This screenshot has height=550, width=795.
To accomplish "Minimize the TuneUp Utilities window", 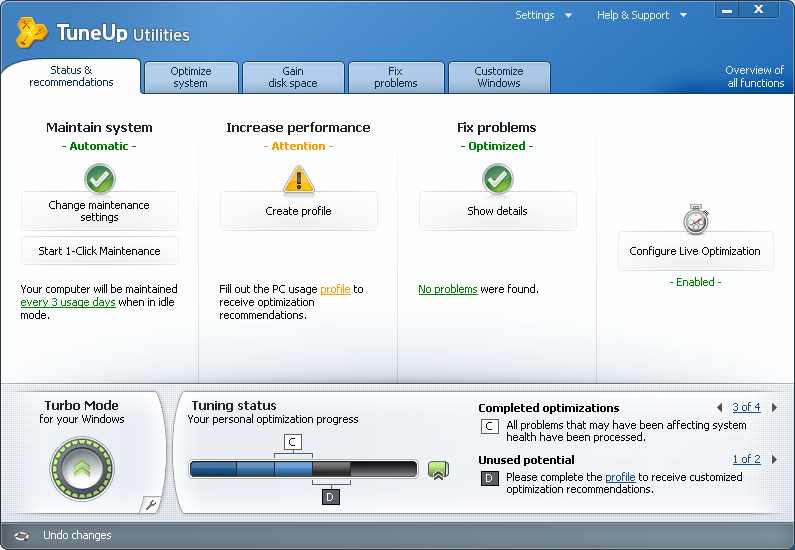I will 727,10.
